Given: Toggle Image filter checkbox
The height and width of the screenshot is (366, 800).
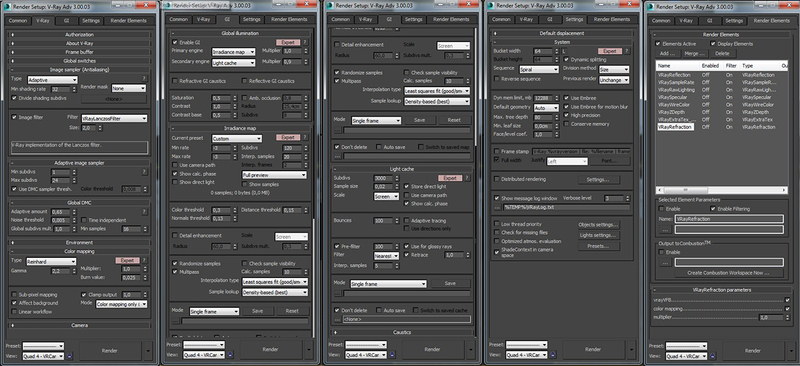Looking at the screenshot, I should [x=14, y=117].
